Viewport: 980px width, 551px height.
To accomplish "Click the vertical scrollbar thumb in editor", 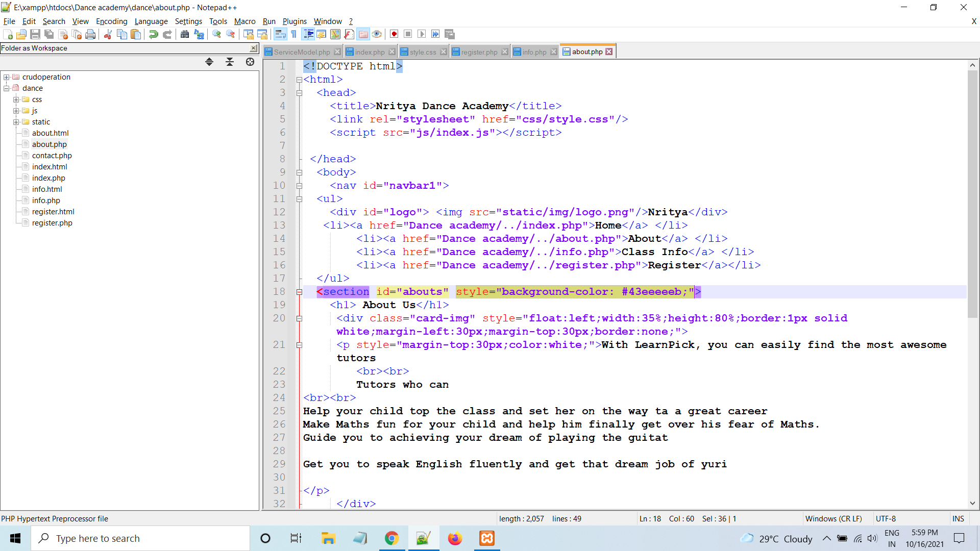I will tap(972, 194).
